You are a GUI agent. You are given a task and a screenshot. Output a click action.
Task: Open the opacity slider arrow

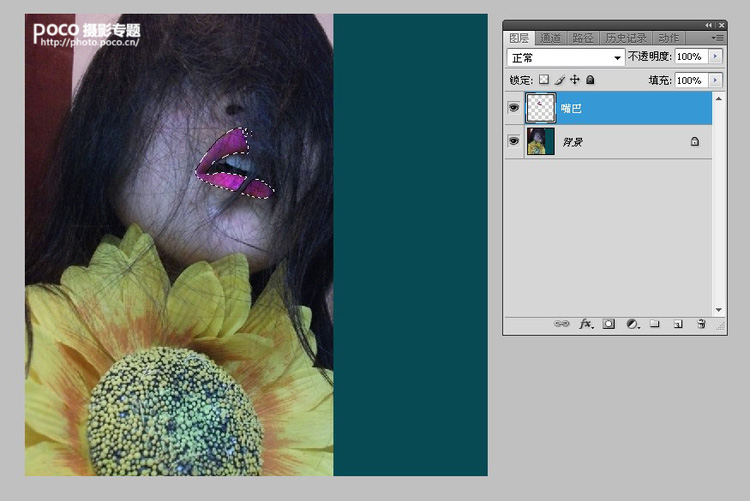[x=716, y=56]
